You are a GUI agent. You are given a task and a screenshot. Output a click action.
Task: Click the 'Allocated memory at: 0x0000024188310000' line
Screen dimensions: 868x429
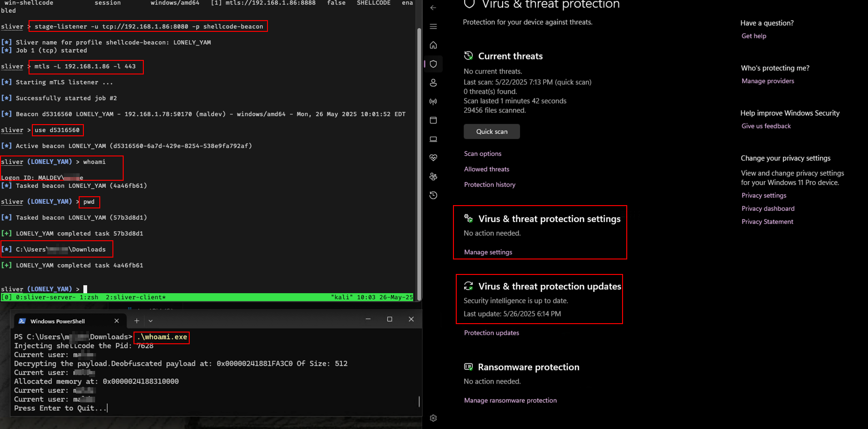pyautogui.click(x=96, y=381)
